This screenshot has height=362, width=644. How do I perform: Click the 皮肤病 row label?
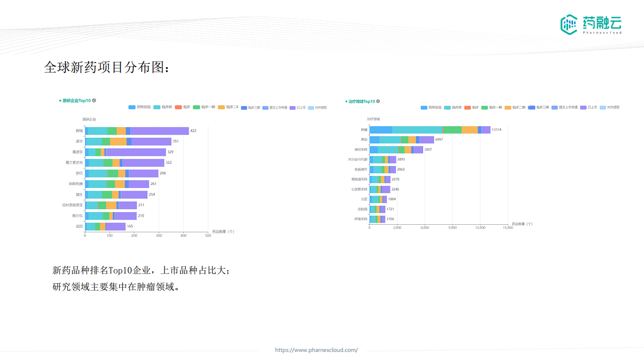(x=362, y=209)
